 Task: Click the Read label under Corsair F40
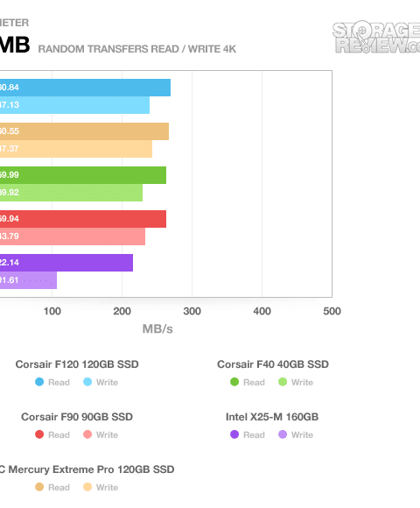coord(254,382)
